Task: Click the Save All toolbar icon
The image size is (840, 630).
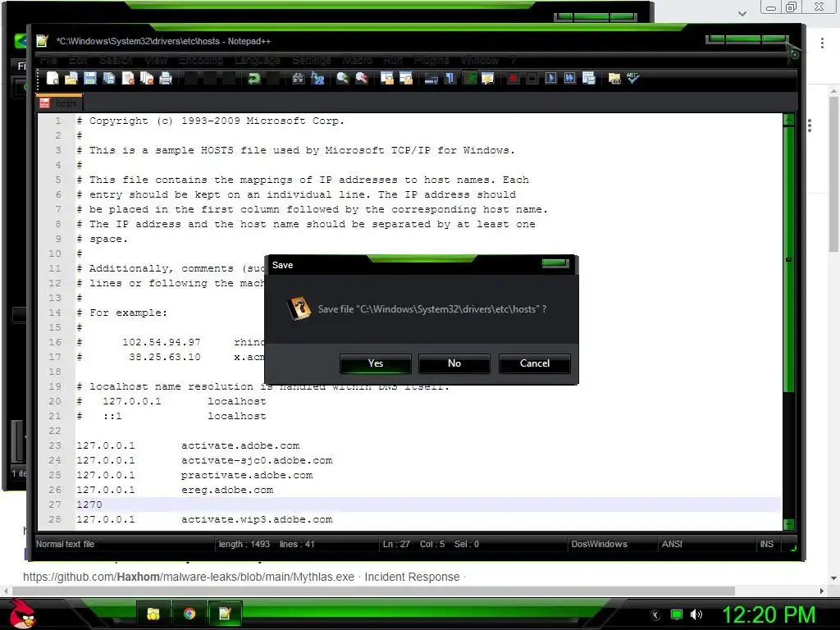Action: click(109, 78)
